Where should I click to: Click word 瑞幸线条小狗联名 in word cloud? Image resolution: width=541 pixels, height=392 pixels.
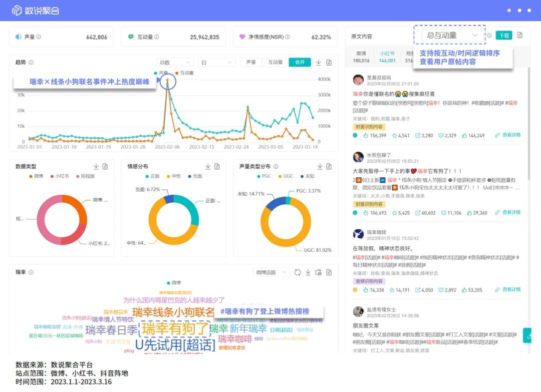pos(173,312)
